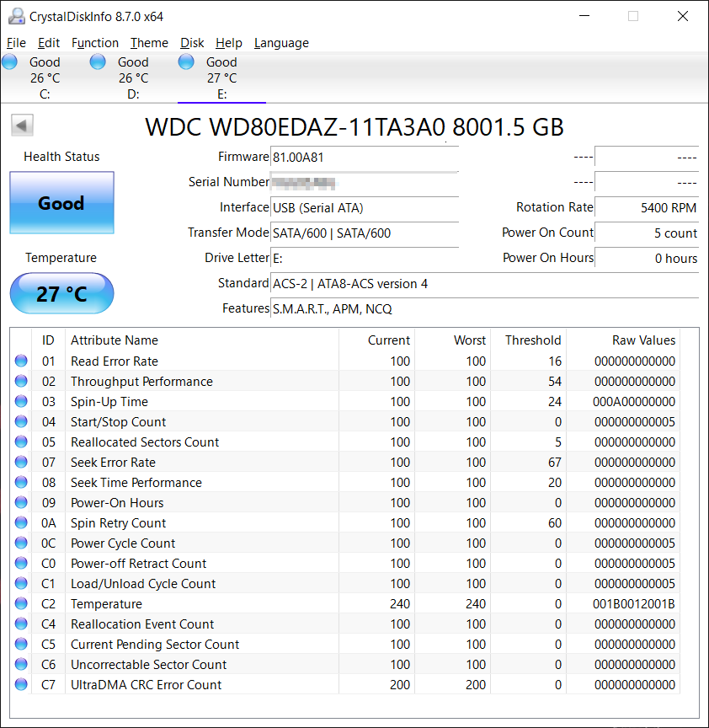
Task: Select the Spin-Up Time raw value 000A00000000
Action: pyautogui.click(x=634, y=402)
